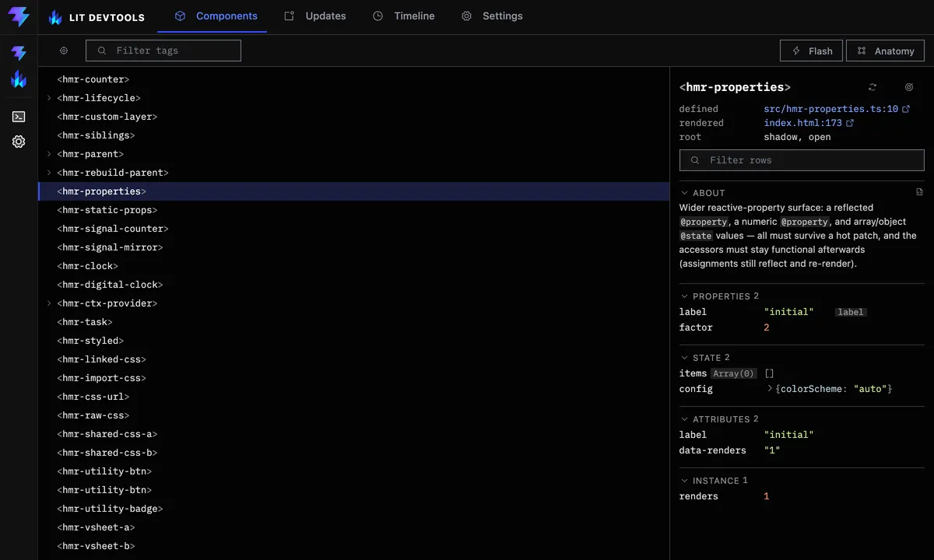Select the hmr-import-css row
934x560 pixels.
tap(354, 378)
